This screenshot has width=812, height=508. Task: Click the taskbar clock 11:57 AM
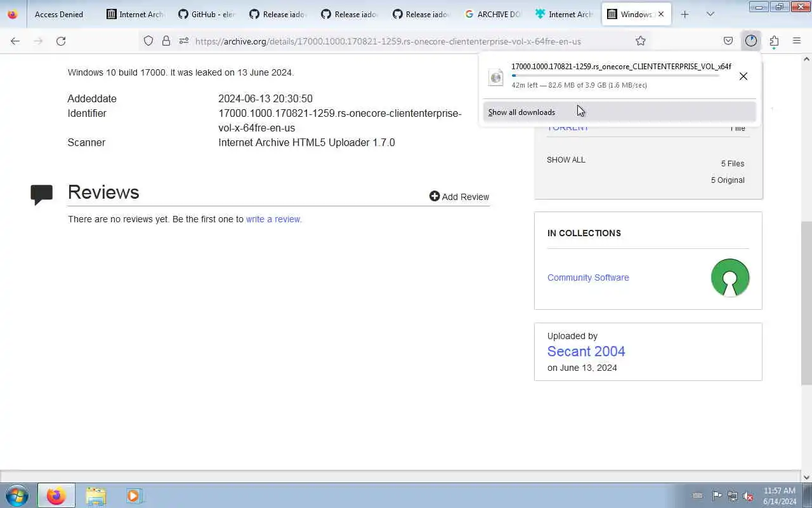[x=780, y=496]
